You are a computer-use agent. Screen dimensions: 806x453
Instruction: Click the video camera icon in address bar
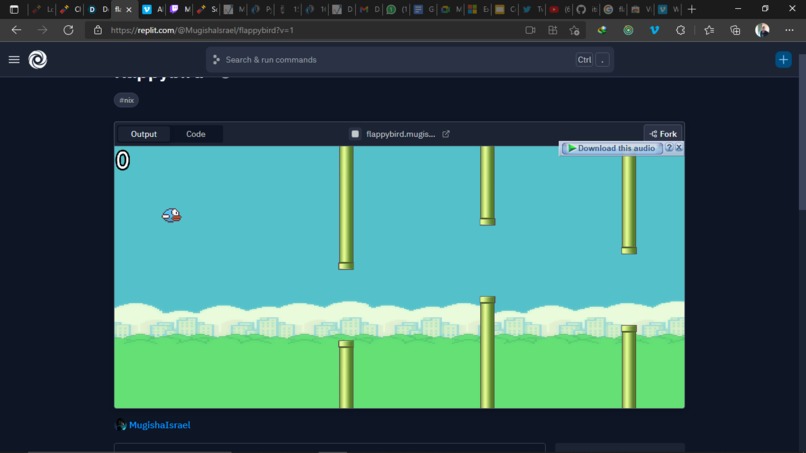(x=530, y=30)
